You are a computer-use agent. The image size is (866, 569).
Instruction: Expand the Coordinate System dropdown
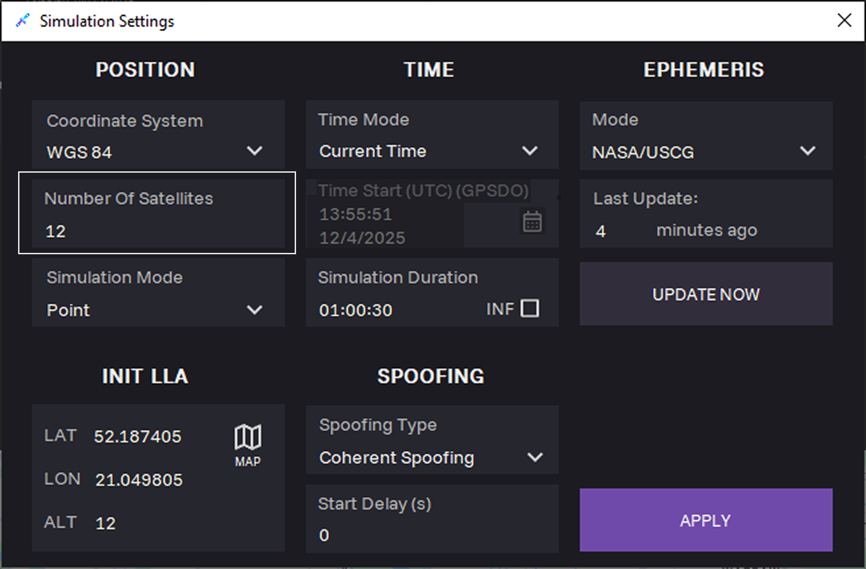(158, 135)
